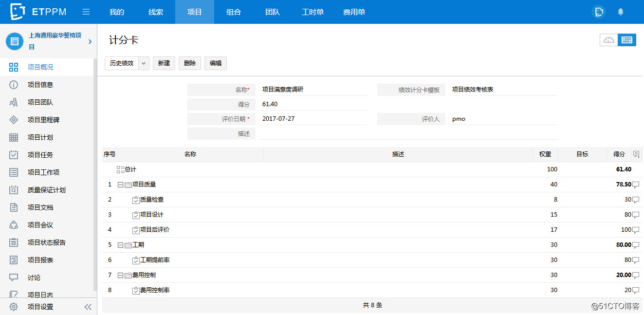Screen dimensions: 644x315
Task: Click the 项目里程碑 diamond icon in sidebar
Action: click(14, 120)
